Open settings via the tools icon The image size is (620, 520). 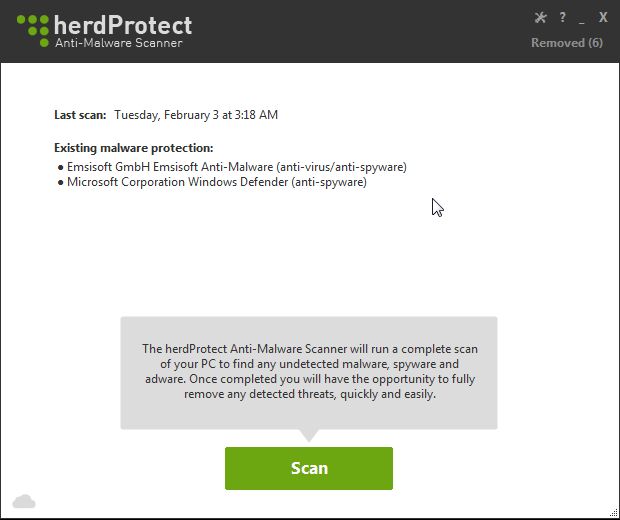click(x=542, y=17)
